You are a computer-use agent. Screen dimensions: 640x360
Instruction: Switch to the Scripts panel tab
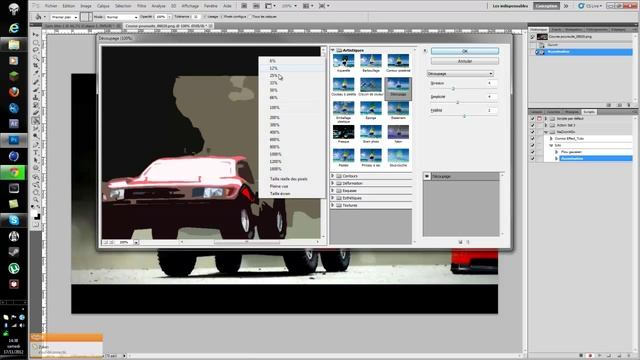[x=589, y=111]
